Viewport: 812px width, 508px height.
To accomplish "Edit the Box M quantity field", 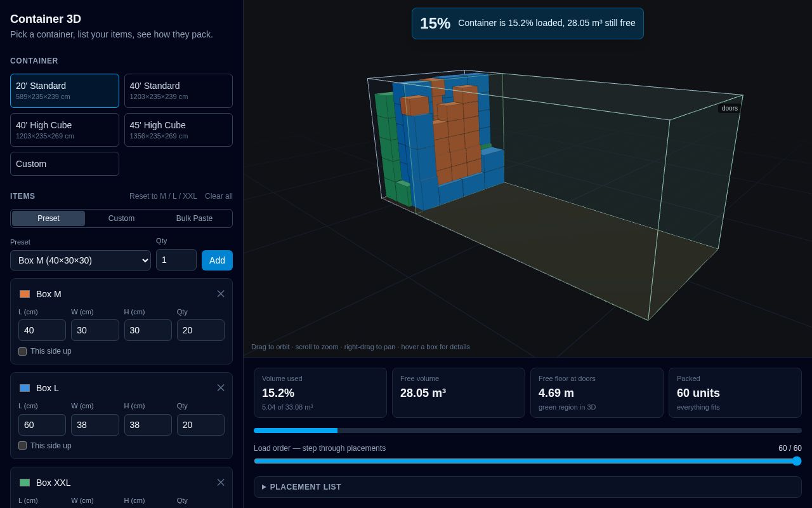I will [200, 330].
